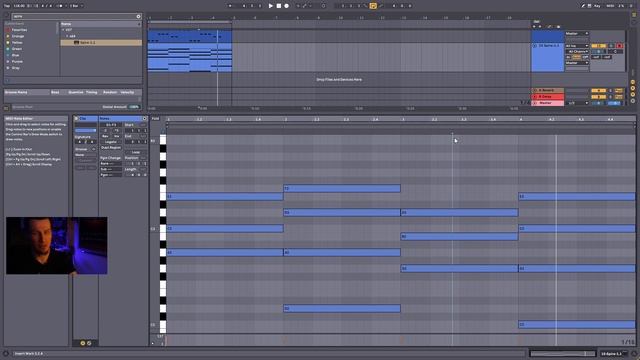Select the A Reverb return track
Screen dimensions: 640x360
click(548, 90)
